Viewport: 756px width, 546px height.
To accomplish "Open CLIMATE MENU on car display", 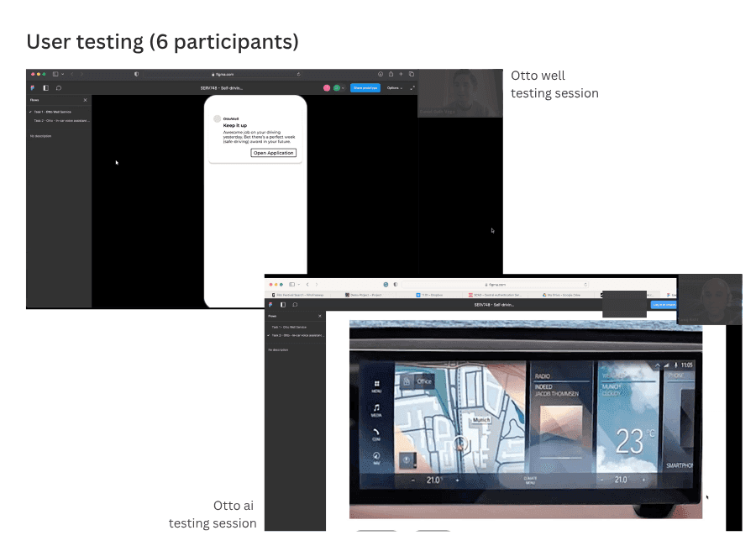I will tap(530, 480).
